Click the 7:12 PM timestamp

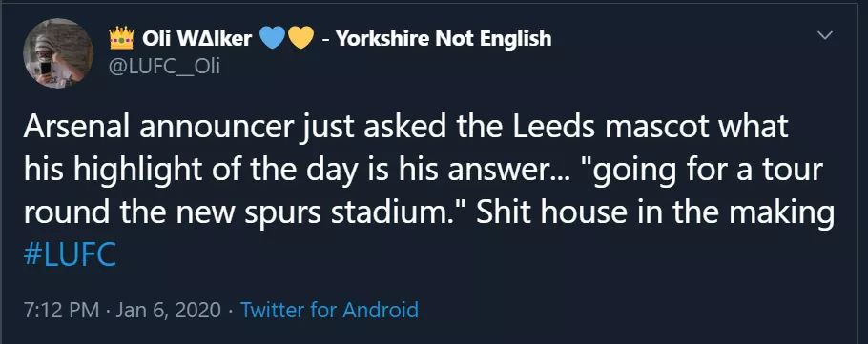pyautogui.click(x=61, y=310)
